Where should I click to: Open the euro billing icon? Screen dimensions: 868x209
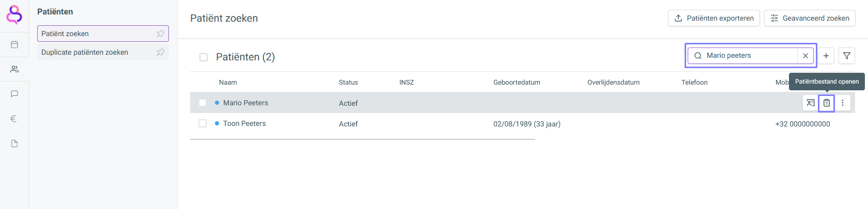[x=14, y=119]
